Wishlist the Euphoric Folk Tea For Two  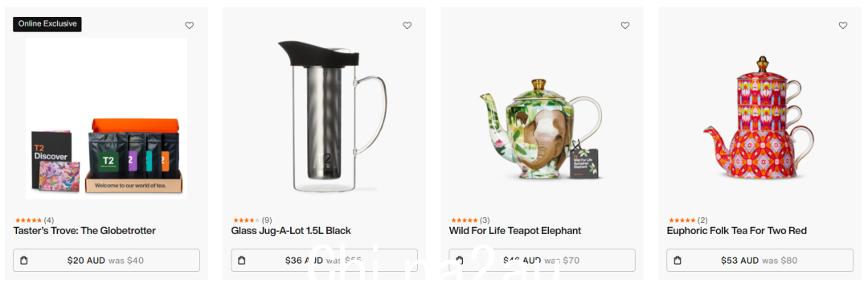842,26
